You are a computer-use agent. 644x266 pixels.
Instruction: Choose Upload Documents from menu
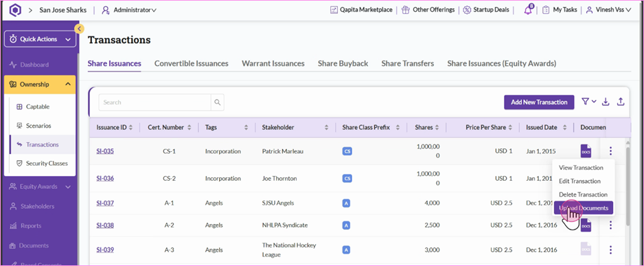coord(583,208)
